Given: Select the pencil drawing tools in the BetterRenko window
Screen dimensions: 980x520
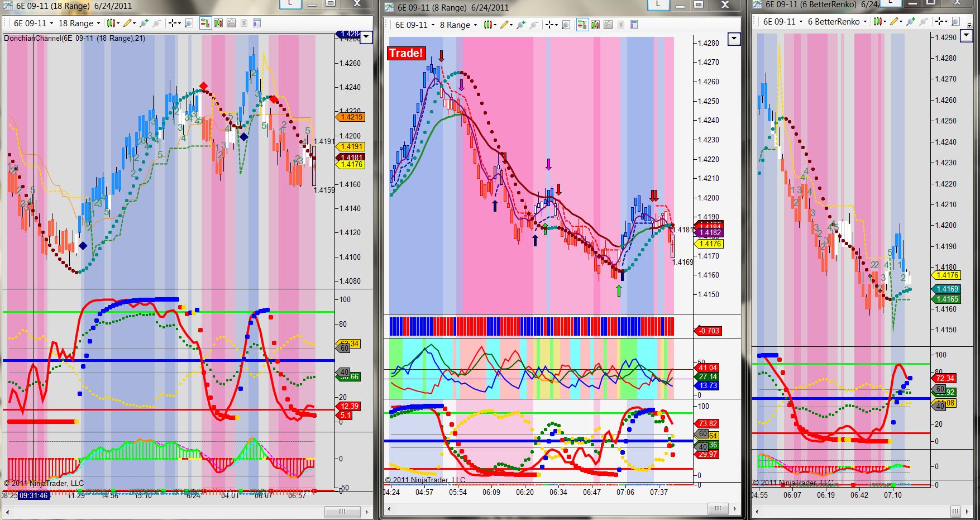Looking at the screenshot, I should [896, 22].
